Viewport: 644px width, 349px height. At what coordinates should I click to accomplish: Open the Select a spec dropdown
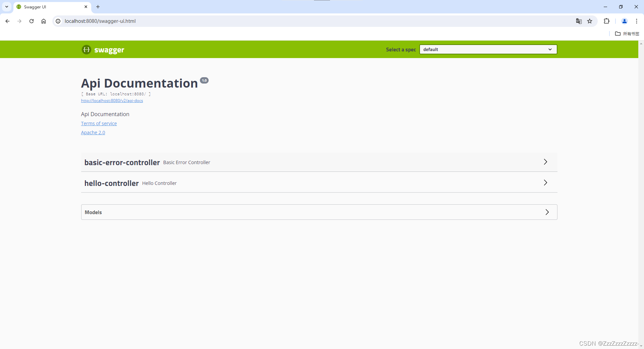tap(488, 49)
